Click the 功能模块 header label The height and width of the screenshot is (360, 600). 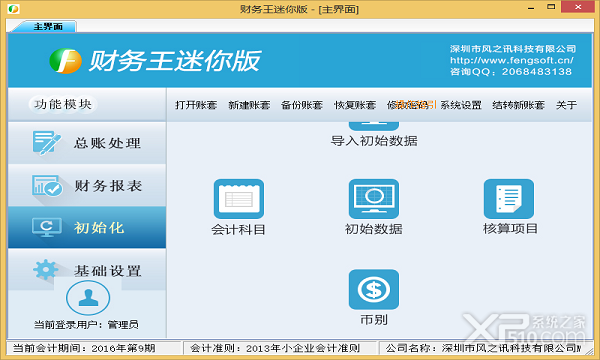tap(63, 104)
